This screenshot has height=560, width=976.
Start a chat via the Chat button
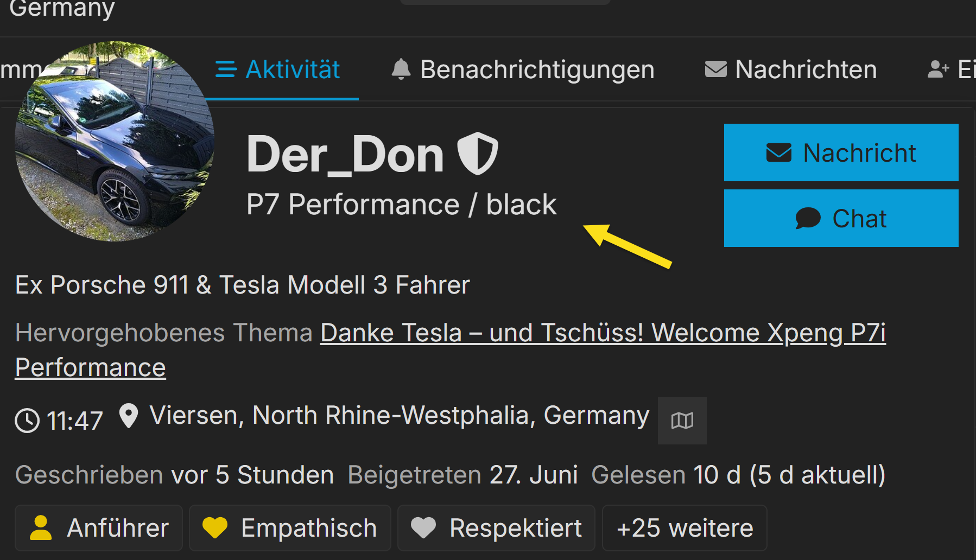[841, 219]
